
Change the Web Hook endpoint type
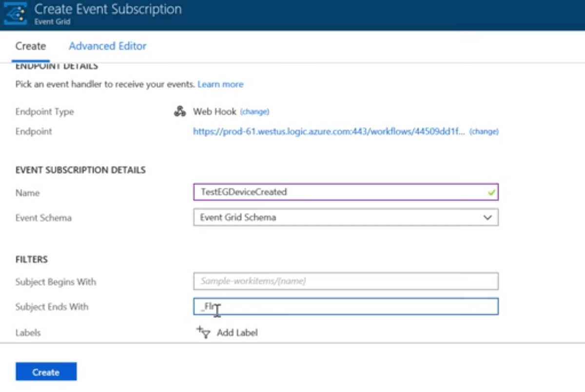click(254, 112)
